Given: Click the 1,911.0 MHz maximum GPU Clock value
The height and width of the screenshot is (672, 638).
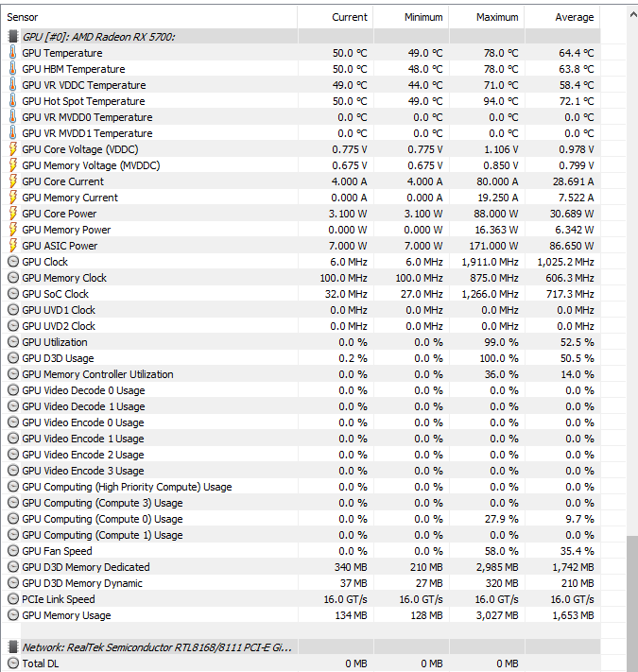Looking at the screenshot, I should coord(491,262).
